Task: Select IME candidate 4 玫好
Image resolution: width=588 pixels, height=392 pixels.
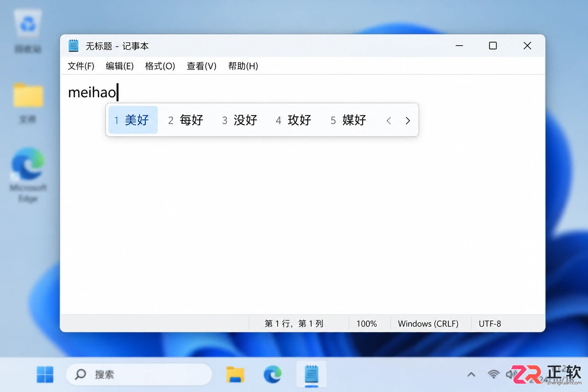Action: 294,120
